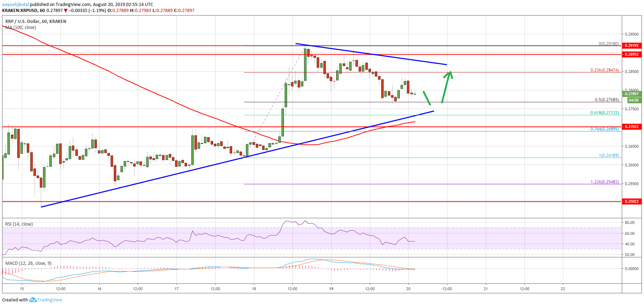Click date label 19 on time axis
This screenshot has width=644, height=306.
click(x=331, y=289)
